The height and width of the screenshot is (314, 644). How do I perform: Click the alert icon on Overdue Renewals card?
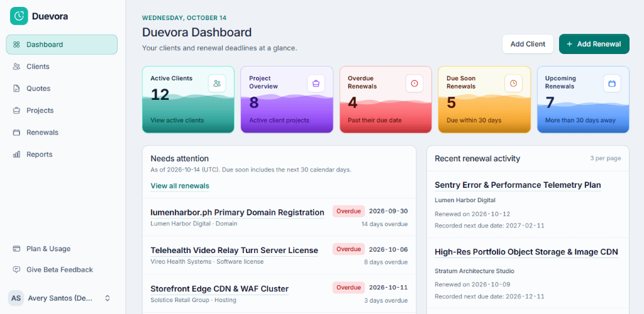click(x=414, y=84)
